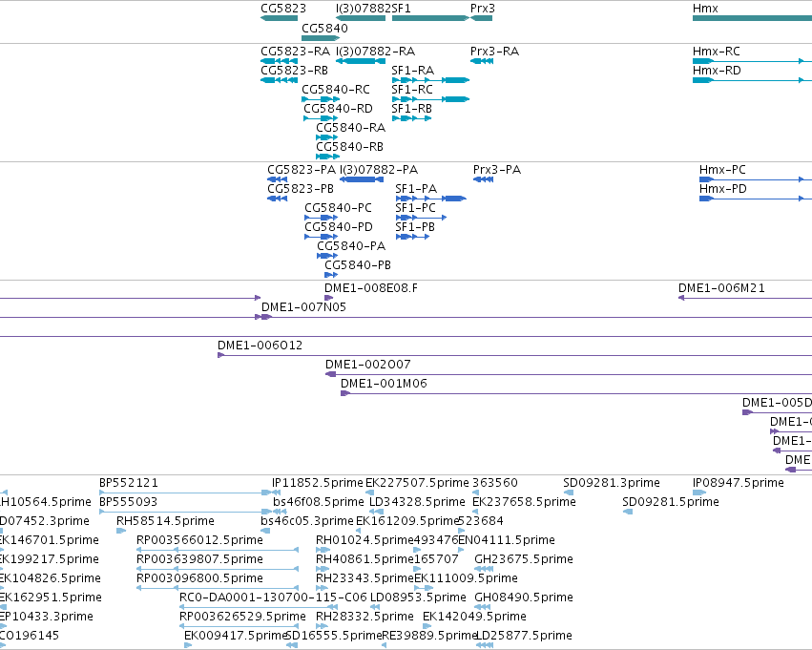The height and width of the screenshot is (650, 812).
Task: Select EST RP003639807.5prime
Action: pyautogui.click(x=199, y=560)
